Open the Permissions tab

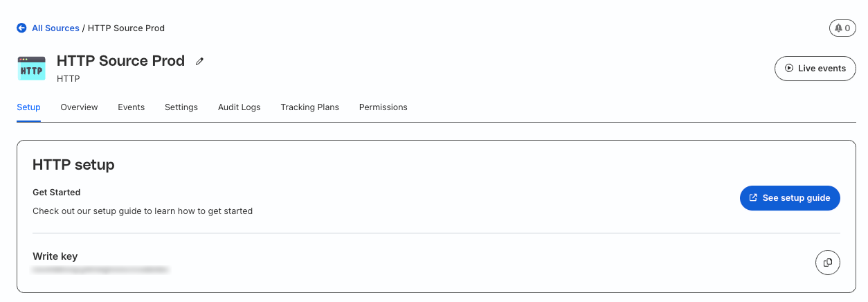point(383,107)
